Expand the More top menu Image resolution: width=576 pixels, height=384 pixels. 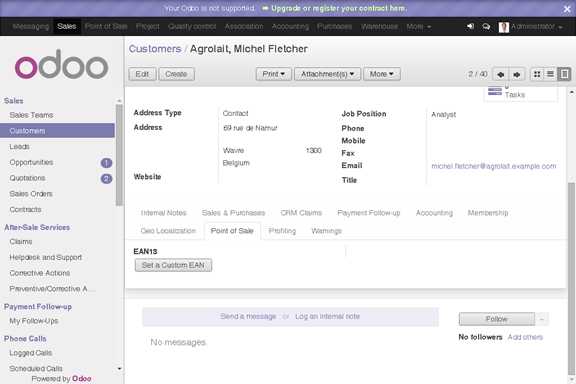tap(419, 26)
